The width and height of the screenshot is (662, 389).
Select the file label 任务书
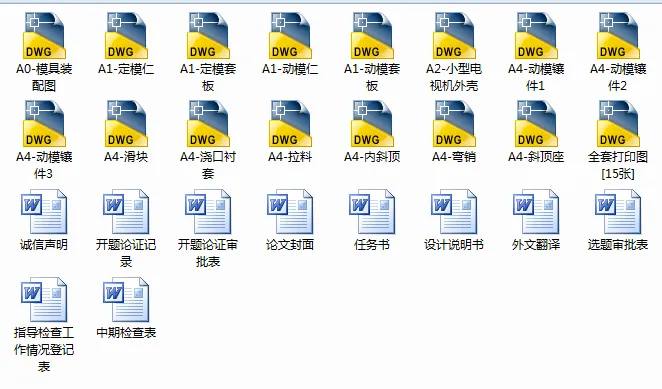pyautogui.click(x=372, y=245)
